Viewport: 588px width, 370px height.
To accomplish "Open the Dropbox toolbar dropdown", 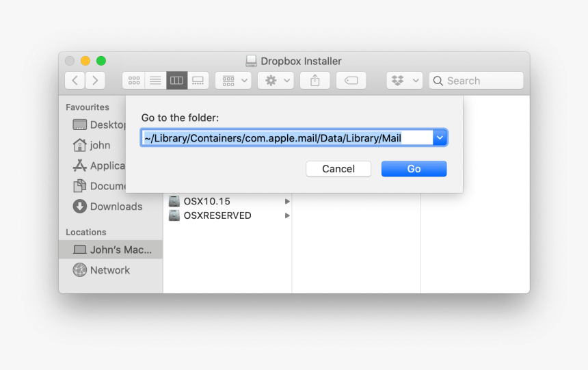I will click(405, 80).
